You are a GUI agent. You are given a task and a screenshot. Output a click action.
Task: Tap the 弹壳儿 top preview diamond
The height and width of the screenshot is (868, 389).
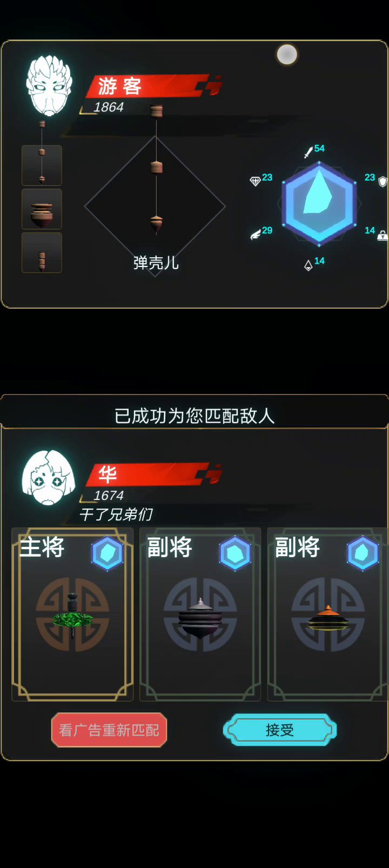click(155, 206)
